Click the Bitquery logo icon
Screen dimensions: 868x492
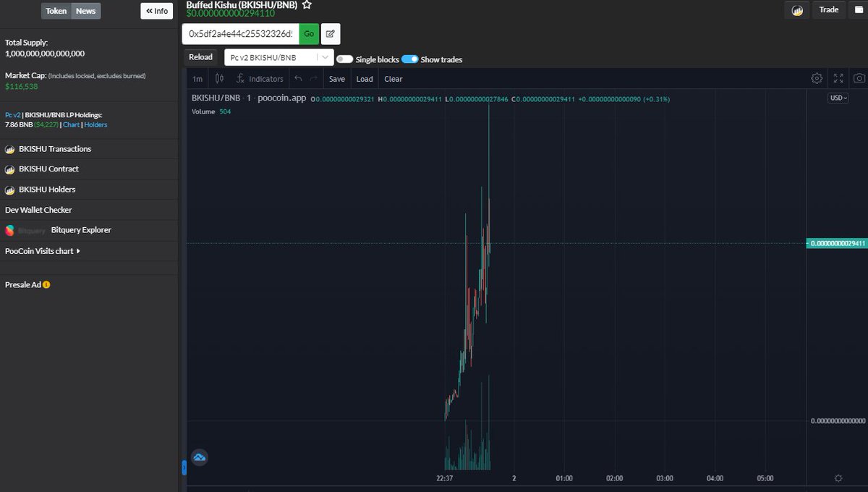10,230
